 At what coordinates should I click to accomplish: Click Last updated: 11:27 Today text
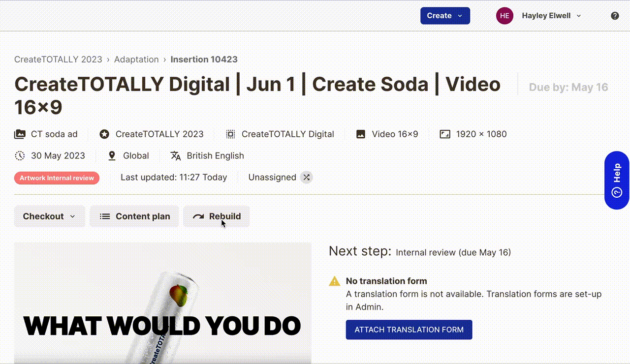click(x=174, y=177)
